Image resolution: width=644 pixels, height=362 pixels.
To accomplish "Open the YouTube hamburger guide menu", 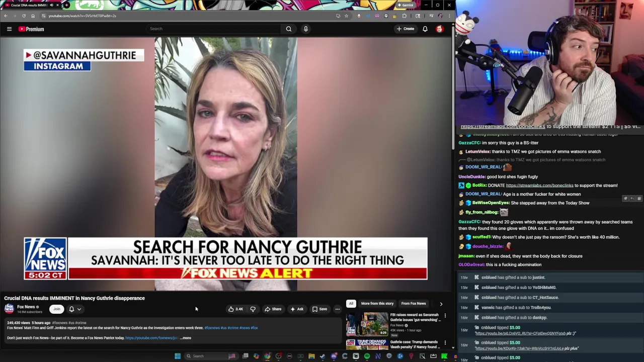I will [9, 29].
